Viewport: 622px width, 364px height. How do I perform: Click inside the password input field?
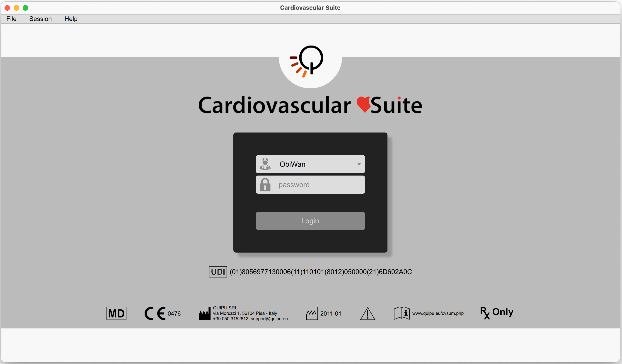316,185
